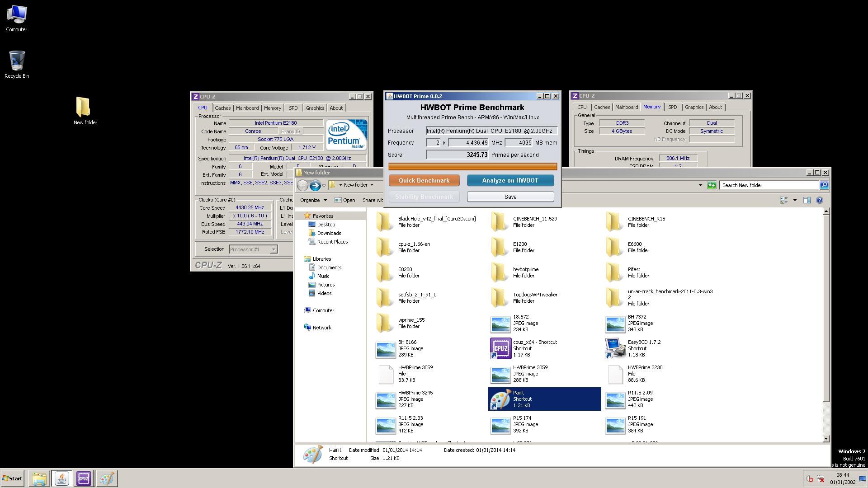The image size is (868, 488).
Task: Select the New folder desktop icon
Action: tap(85, 111)
